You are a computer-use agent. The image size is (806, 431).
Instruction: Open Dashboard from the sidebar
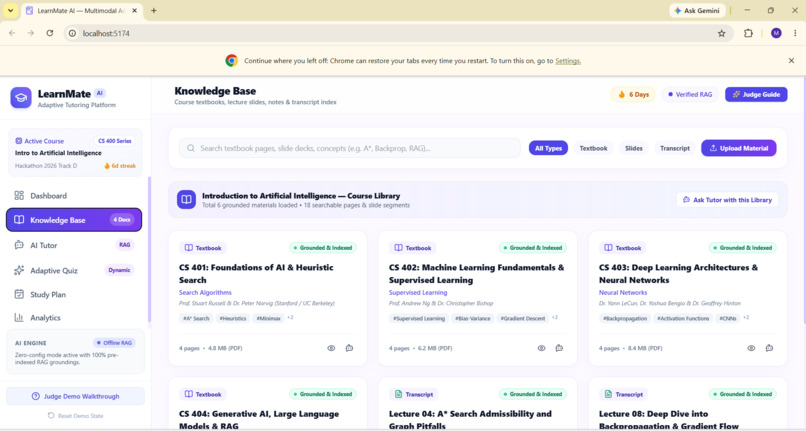coord(74,195)
